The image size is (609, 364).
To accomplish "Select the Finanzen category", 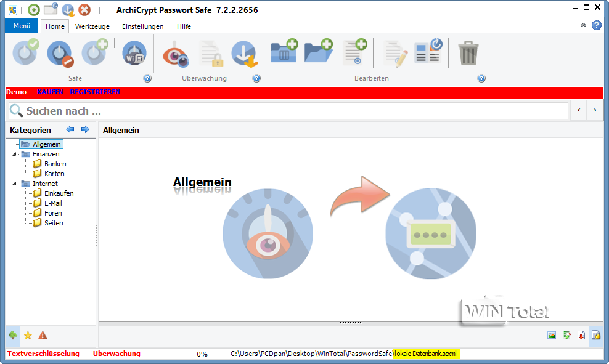I will 46,154.
